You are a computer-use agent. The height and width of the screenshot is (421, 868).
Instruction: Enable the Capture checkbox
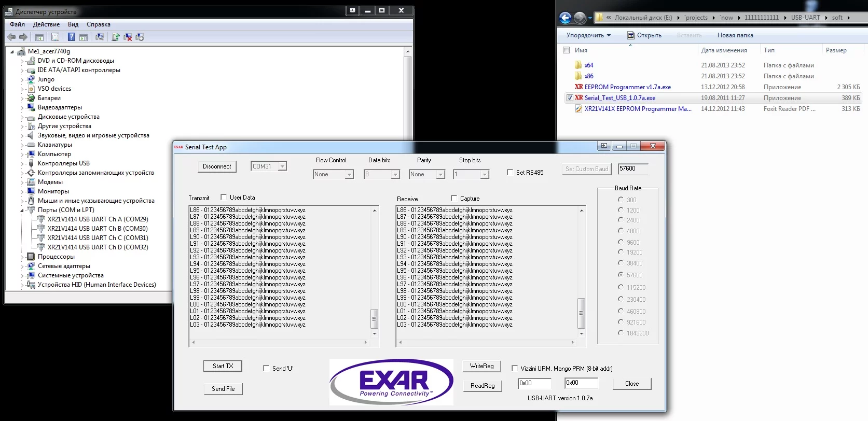[454, 198]
